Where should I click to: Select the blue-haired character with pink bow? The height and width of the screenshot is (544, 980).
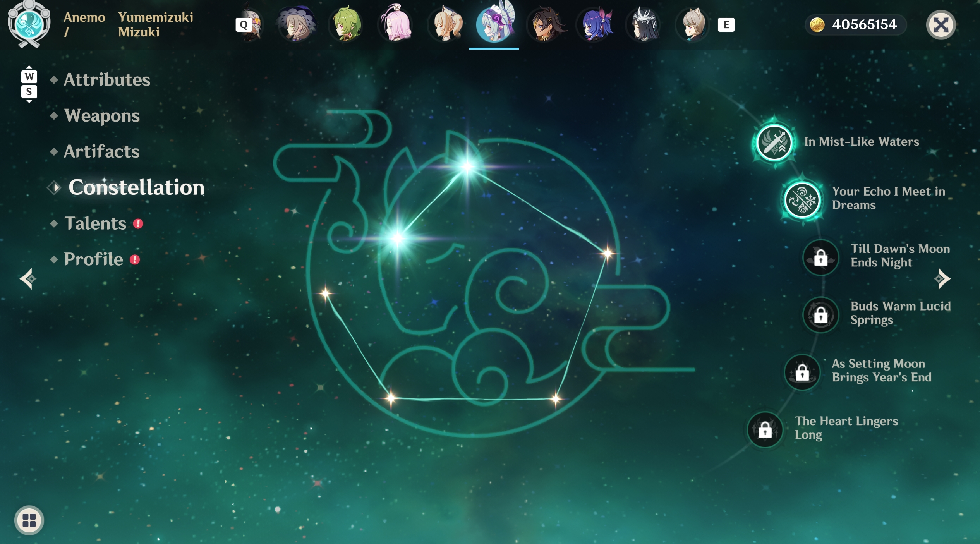(x=596, y=25)
